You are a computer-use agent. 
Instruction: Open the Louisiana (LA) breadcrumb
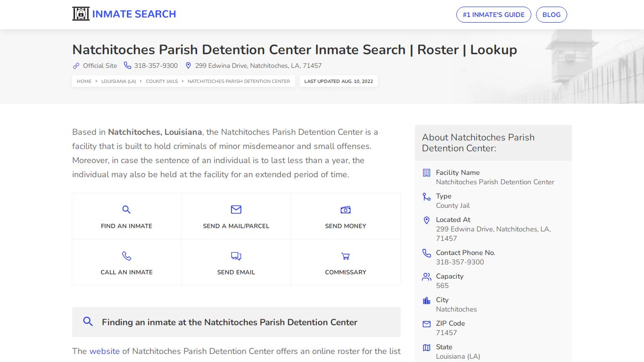118,81
